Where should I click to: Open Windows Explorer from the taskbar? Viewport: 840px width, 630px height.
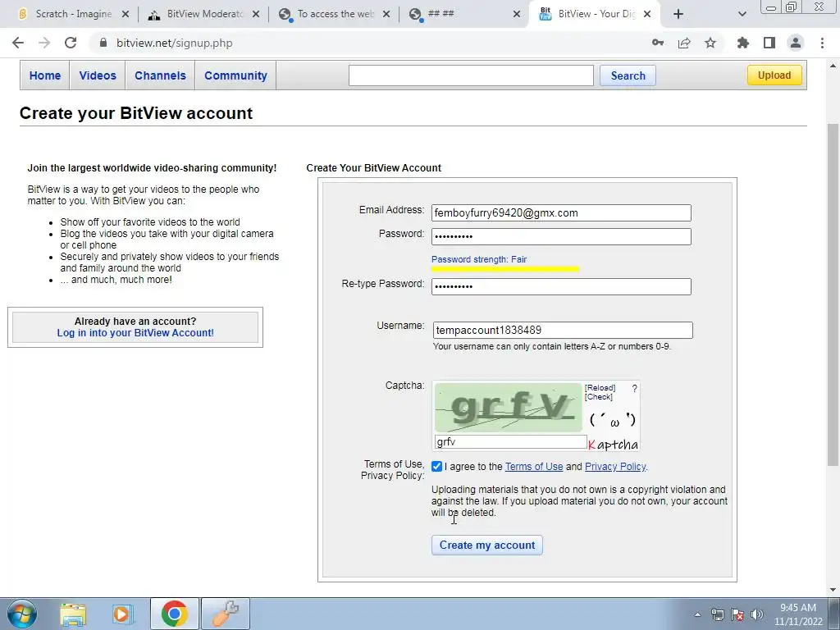(x=73, y=614)
